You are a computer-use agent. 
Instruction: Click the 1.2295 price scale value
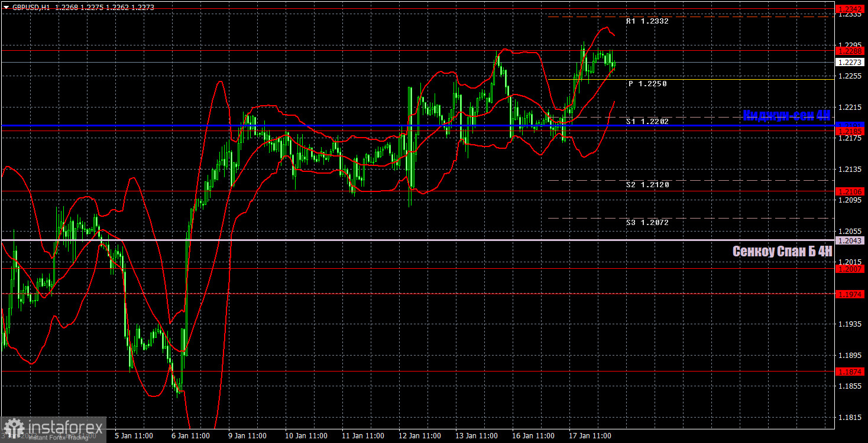850,45
